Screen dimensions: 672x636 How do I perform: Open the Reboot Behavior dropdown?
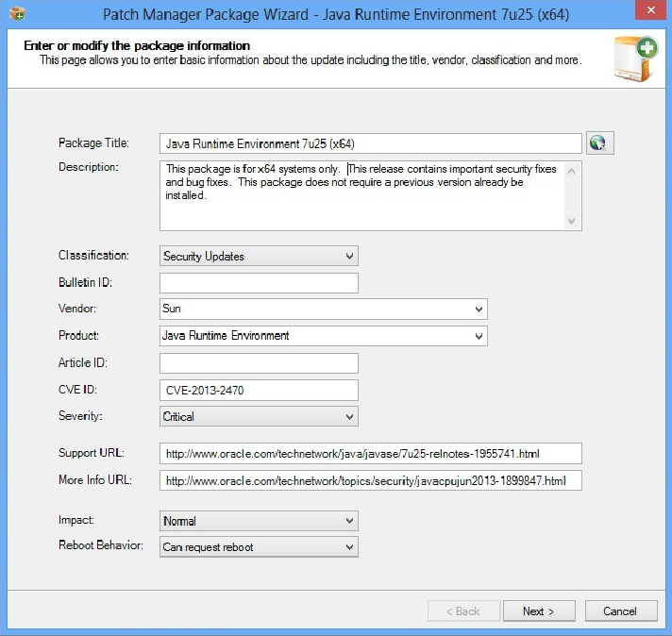tap(259, 547)
